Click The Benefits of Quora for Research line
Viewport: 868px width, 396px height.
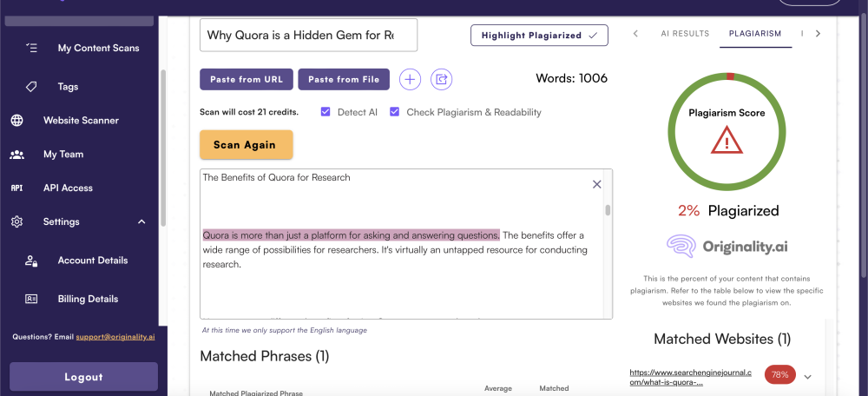[276, 178]
